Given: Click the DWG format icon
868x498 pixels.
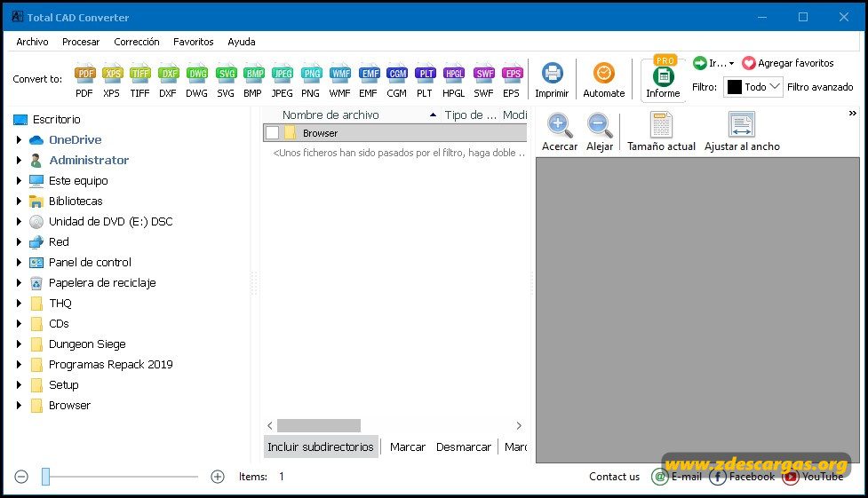Looking at the screenshot, I should pyautogui.click(x=197, y=81).
